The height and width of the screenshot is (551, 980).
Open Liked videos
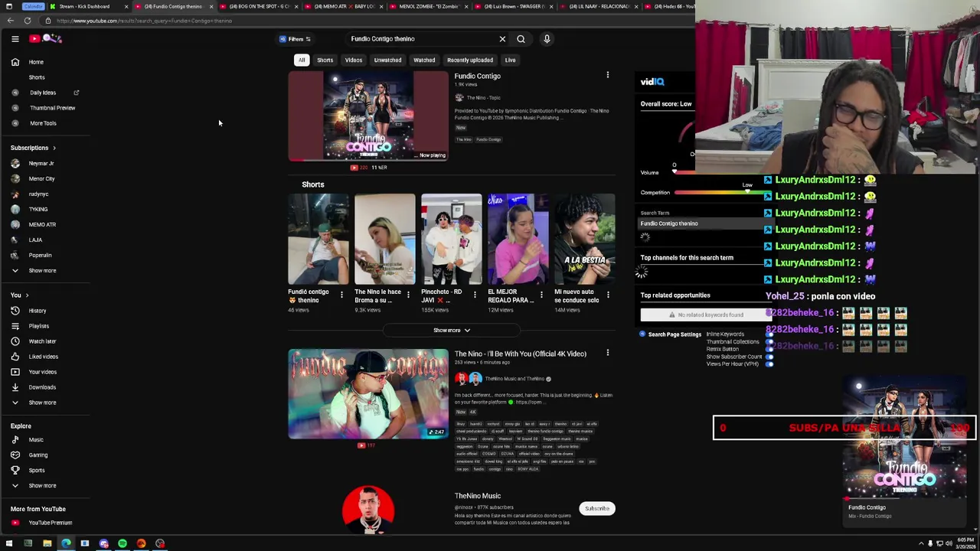[44, 357]
